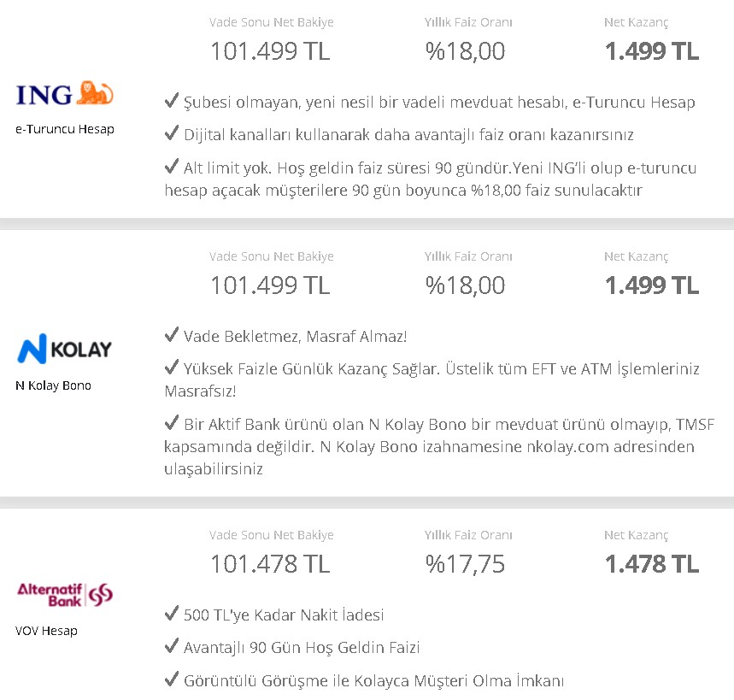Screen dimensions: 734x700
Task: Click N Kolay's 101.499 TL net bakiye
Action: coord(270,285)
